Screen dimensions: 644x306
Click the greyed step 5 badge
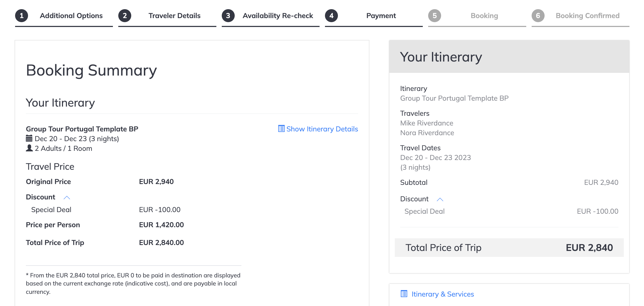click(x=435, y=16)
